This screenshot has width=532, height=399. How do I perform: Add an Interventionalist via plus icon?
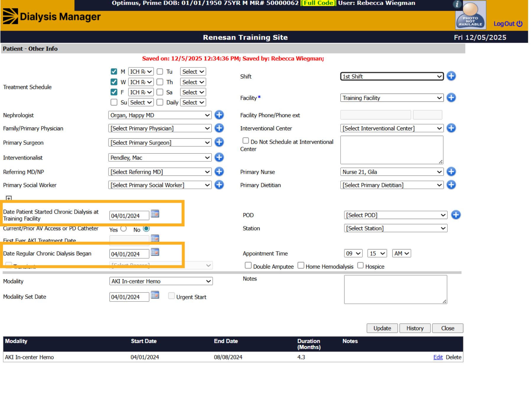pos(219,158)
